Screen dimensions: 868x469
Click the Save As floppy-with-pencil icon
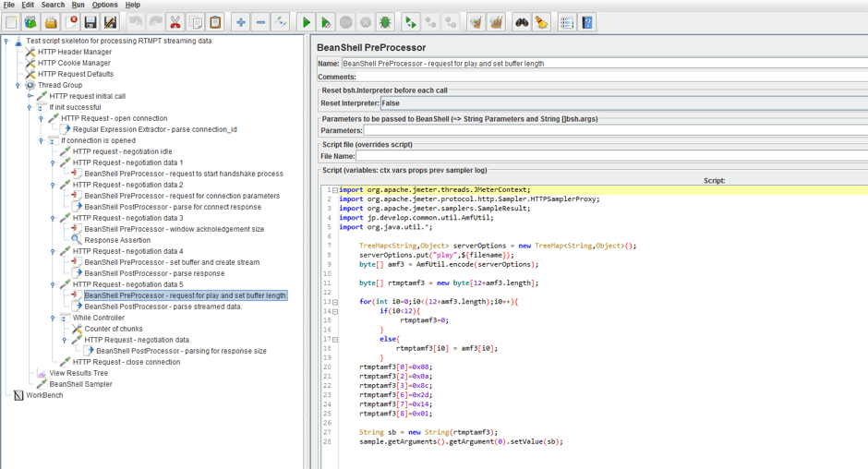coord(111,23)
